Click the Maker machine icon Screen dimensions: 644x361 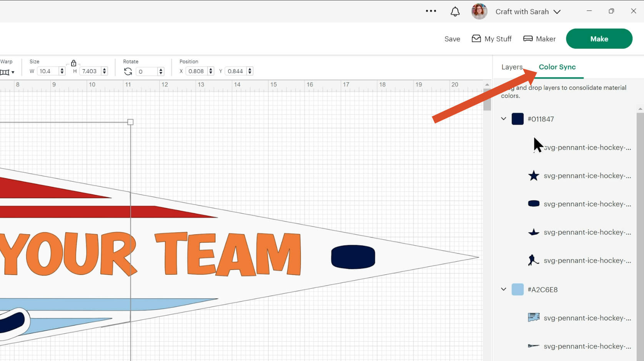coord(528,38)
